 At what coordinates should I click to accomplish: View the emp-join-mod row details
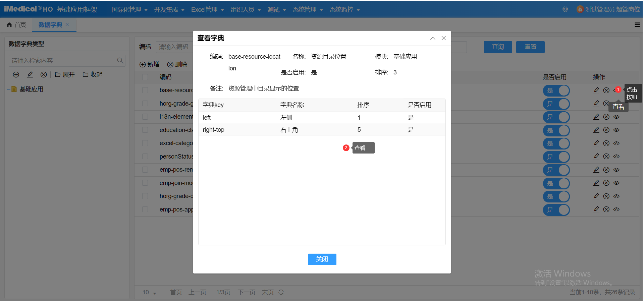pos(616,183)
